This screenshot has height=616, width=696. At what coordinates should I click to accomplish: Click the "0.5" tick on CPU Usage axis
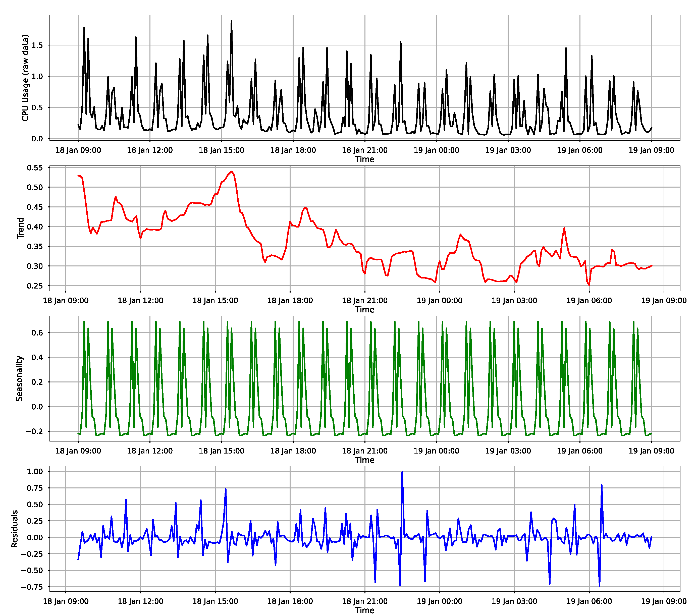[37, 107]
